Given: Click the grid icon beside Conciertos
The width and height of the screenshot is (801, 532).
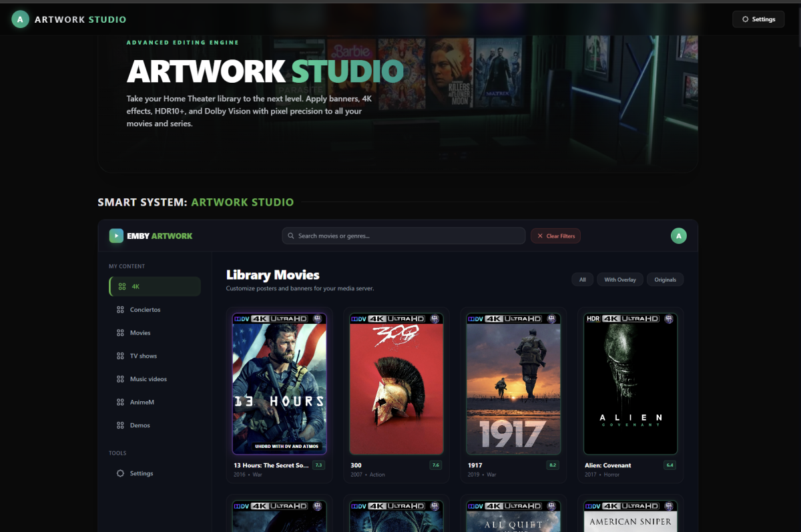Looking at the screenshot, I should pyautogui.click(x=120, y=310).
